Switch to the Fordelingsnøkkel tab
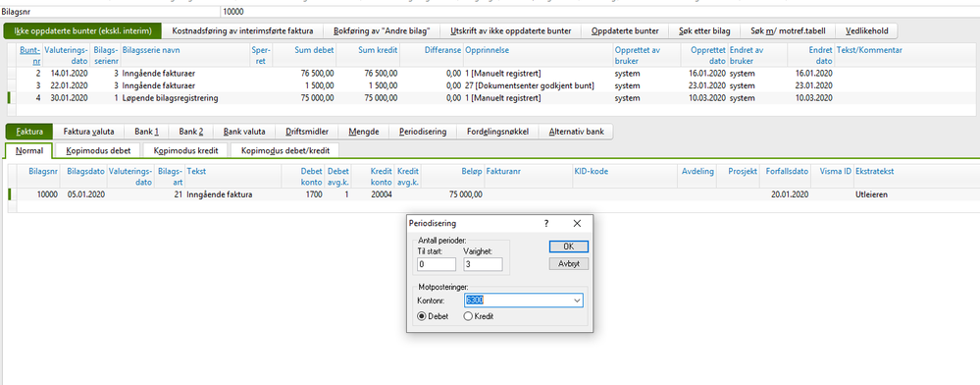980x385 pixels. (x=498, y=132)
